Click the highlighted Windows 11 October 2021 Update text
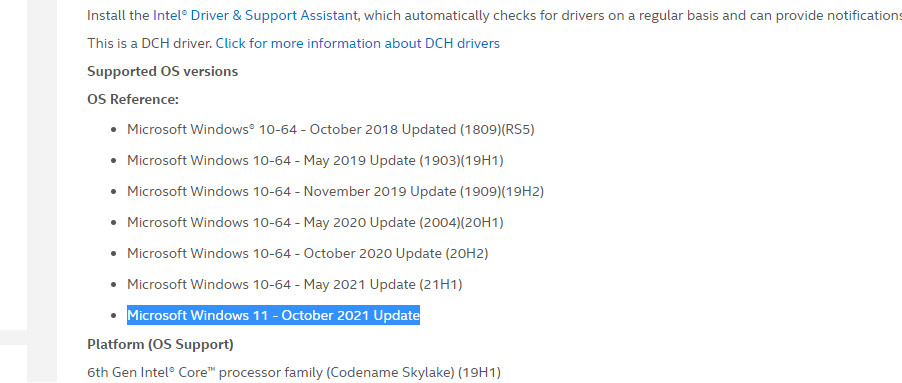Screen dimensions: 902x383 point(273,315)
